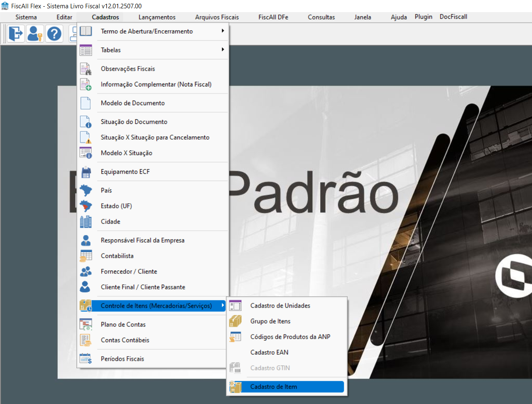Click the Códigos de Produtos da ANP icon
This screenshot has height=404, width=532.
point(235,337)
